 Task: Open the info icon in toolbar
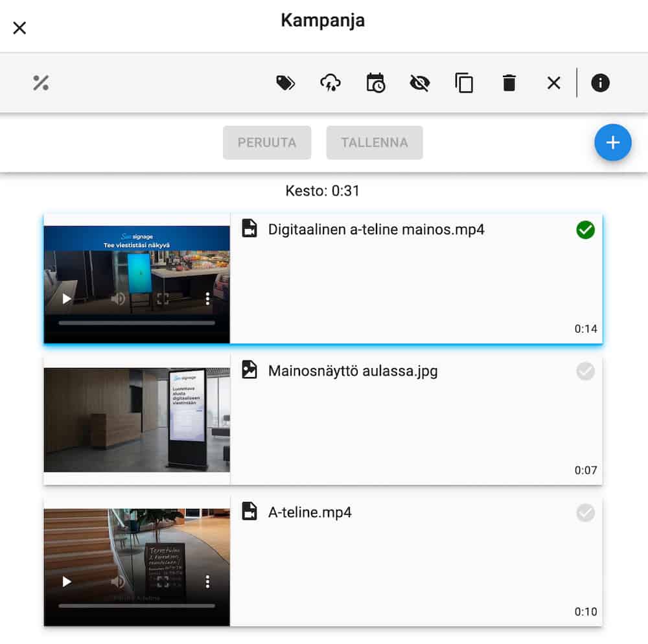(x=600, y=83)
